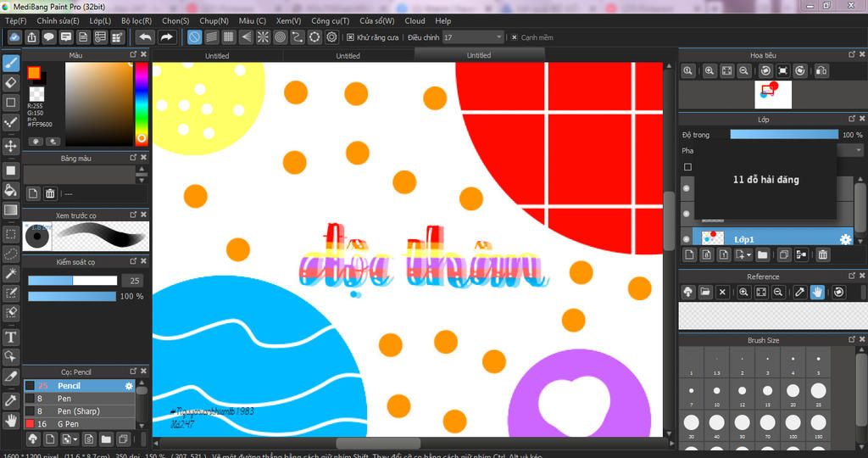This screenshot has height=458, width=868.
Task: Select the Pen (Sharp) brush
Action: click(79, 411)
